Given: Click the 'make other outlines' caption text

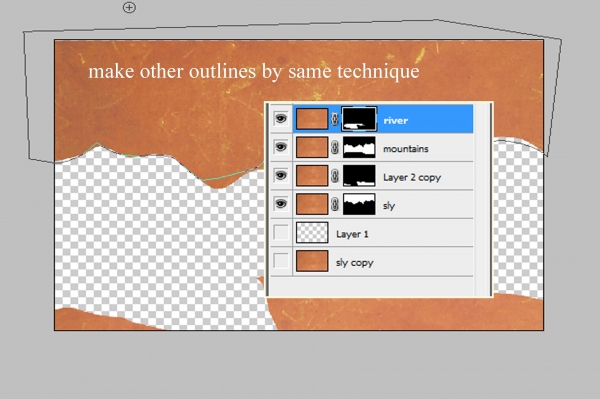Looking at the screenshot, I should pyautogui.click(x=254, y=72).
